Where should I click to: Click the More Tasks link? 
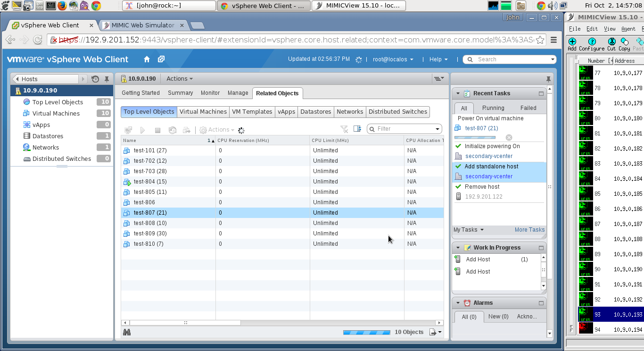(529, 230)
